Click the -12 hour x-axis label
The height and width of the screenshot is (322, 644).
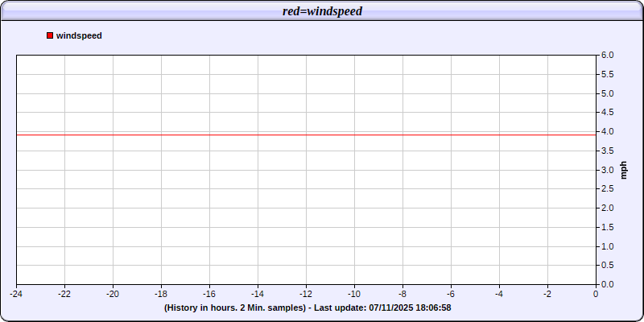pyautogui.click(x=306, y=295)
